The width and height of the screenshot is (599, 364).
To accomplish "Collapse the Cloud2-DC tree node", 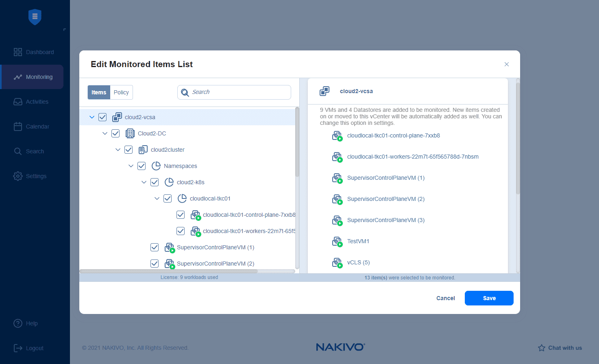I will click(x=105, y=133).
